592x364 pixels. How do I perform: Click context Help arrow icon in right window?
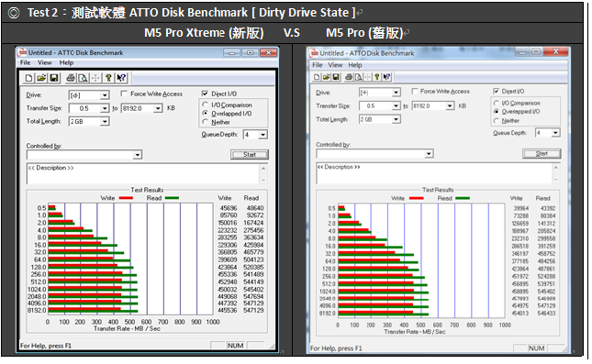pos(386,77)
